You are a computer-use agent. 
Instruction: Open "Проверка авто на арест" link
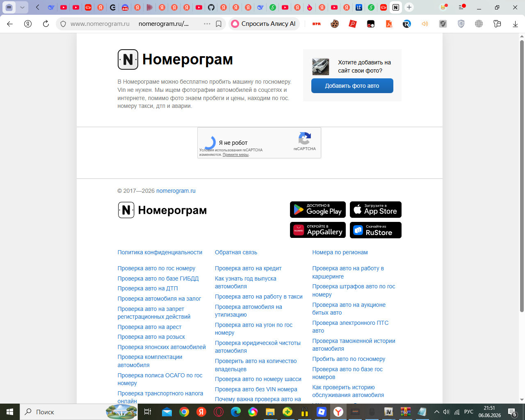coord(149,327)
